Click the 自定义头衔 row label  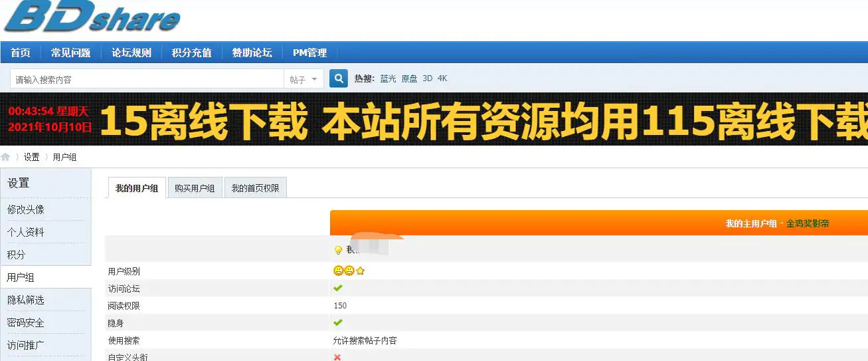[x=128, y=357]
